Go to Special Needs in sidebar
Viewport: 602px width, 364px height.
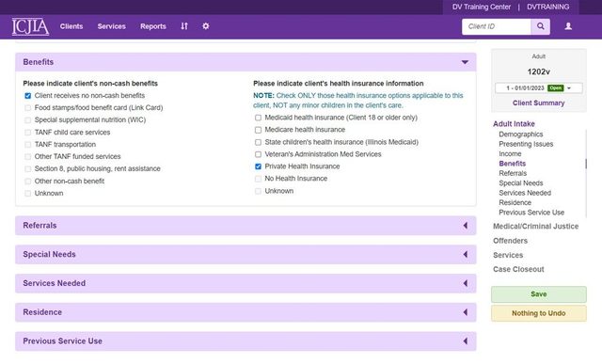pos(520,183)
